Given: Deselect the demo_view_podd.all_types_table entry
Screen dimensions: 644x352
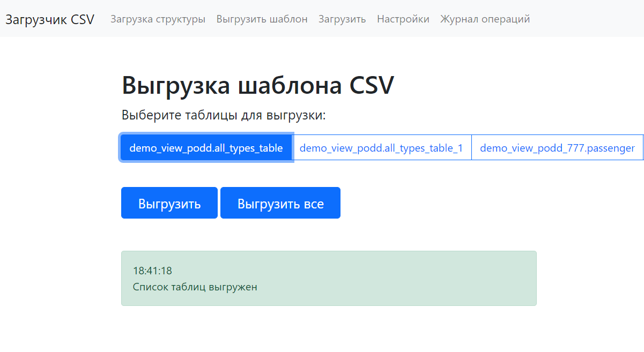Looking at the screenshot, I should (206, 147).
